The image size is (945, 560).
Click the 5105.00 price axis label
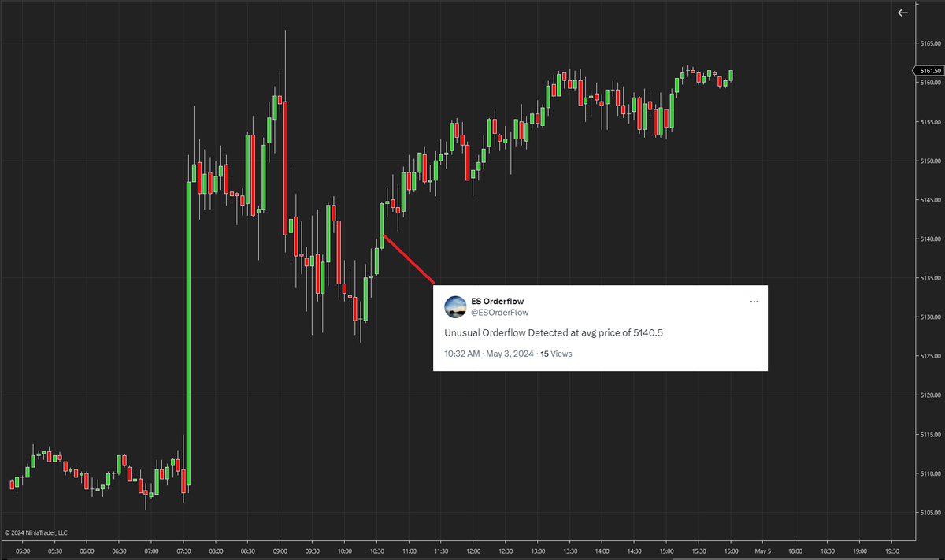tap(930, 513)
